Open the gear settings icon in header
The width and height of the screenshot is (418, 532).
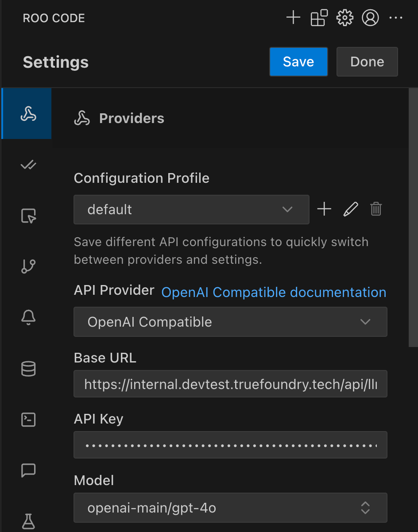click(x=344, y=18)
